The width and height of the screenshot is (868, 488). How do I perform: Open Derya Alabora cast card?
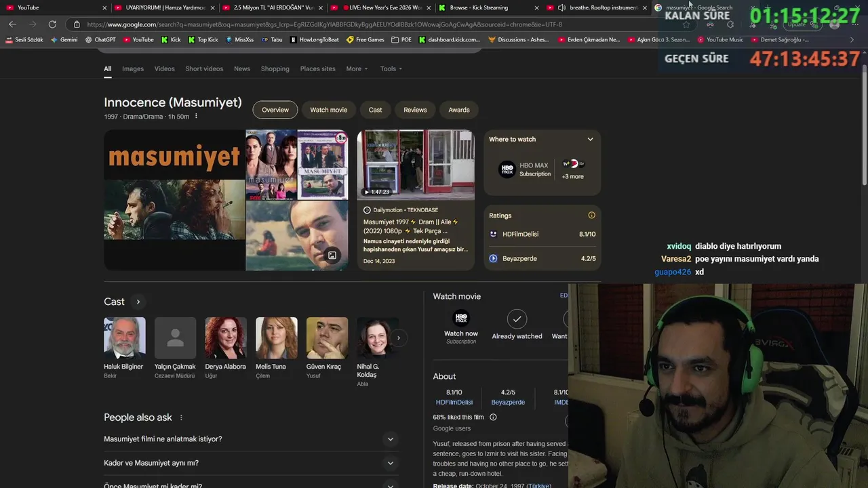(x=225, y=348)
